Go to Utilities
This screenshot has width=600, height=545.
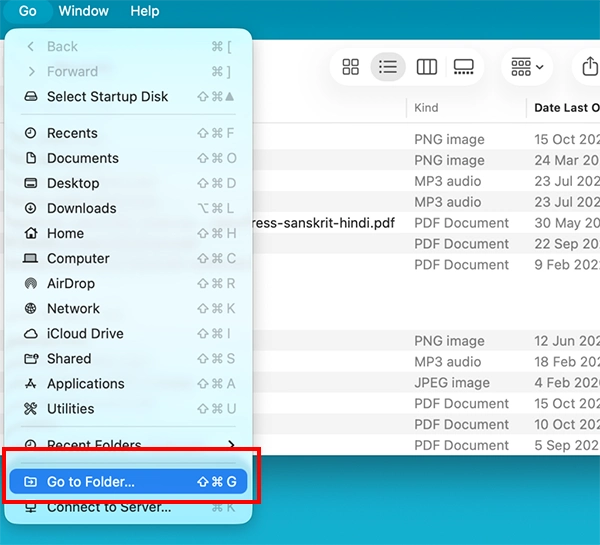click(128, 409)
